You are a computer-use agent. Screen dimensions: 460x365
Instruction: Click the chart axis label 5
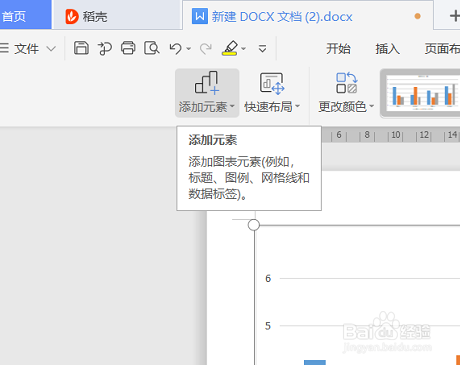(268, 326)
